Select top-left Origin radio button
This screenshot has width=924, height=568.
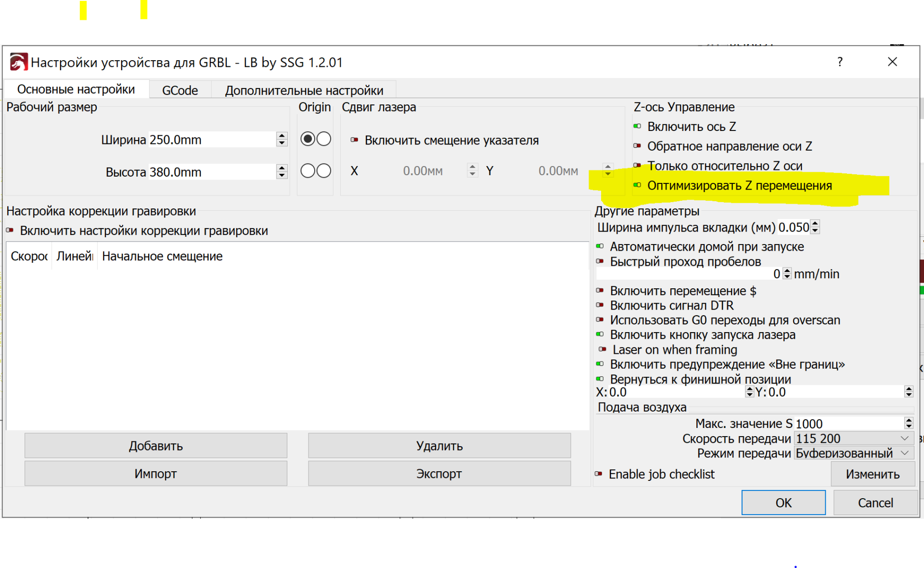click(308, 139)
